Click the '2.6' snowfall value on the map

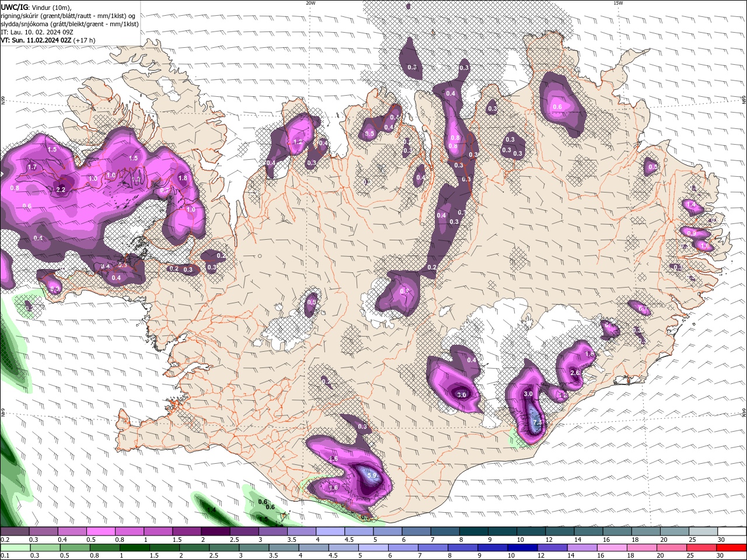(575, 373)
